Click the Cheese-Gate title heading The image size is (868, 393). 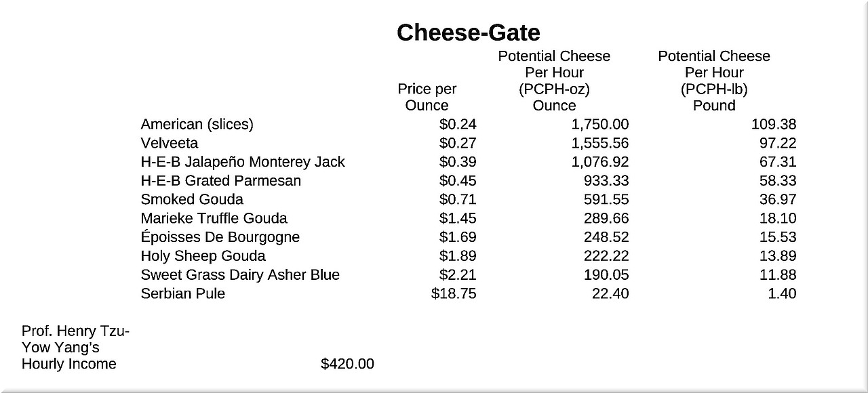[468, 33]
